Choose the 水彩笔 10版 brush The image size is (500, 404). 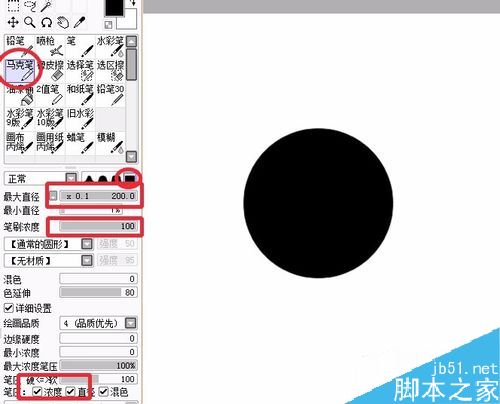[50, 119]
